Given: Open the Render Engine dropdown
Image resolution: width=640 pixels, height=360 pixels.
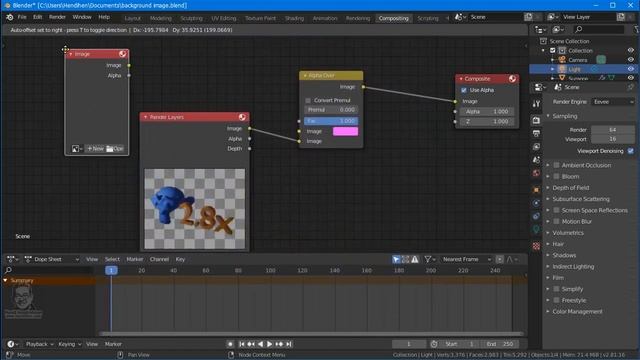Looking at the screenshot, I should 613,102.
